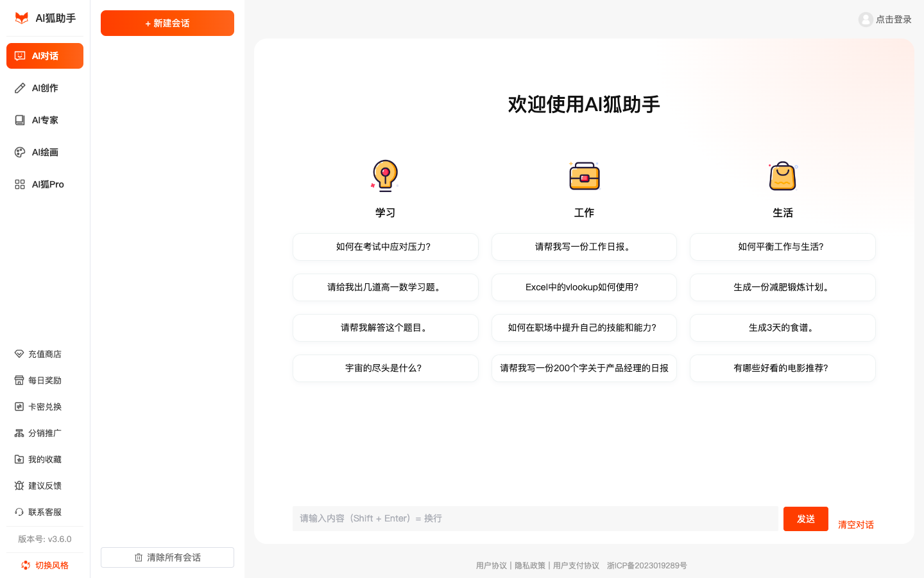Switch theme via 切换风格 label
924x578 pixels.
[x=52, y=565]
